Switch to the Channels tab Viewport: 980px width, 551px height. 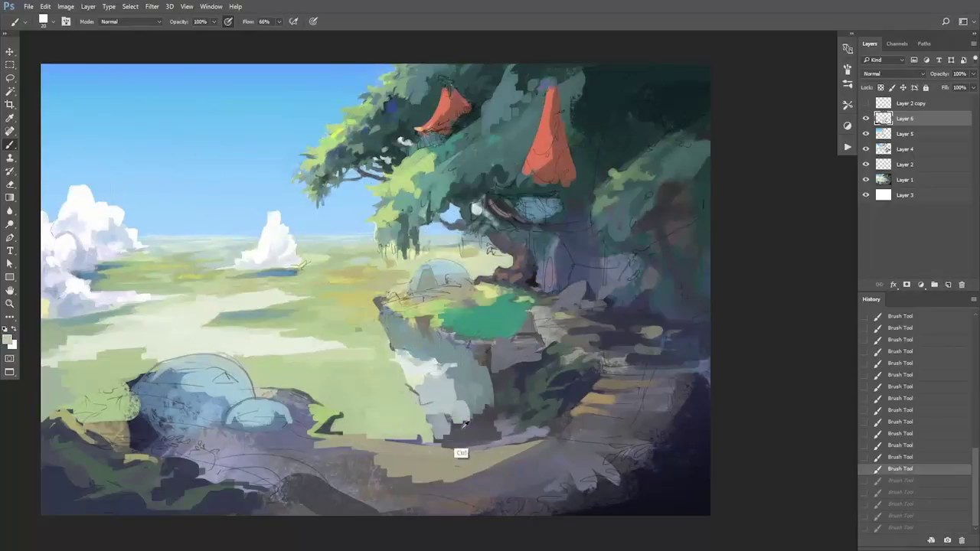pos(897,44)
